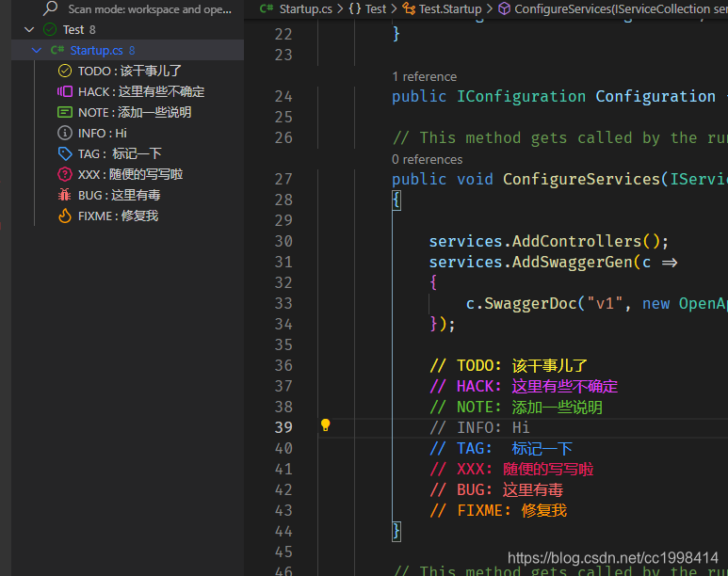Click the '// XXX: 随便的写写啦' comment line
This screenshot has width=728, height=576.
click(511, 470)
